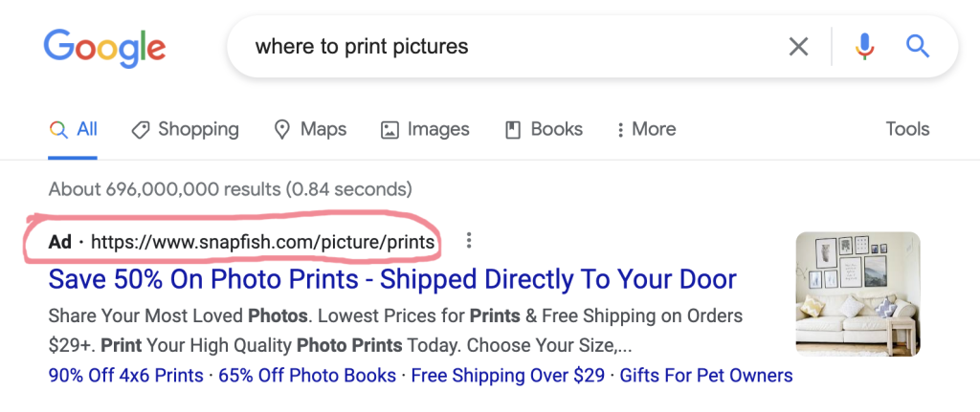Viewport: 980px width, 412px height.
Task: Click the sofa and frames ad thumbnail
Action: point(857,294)
